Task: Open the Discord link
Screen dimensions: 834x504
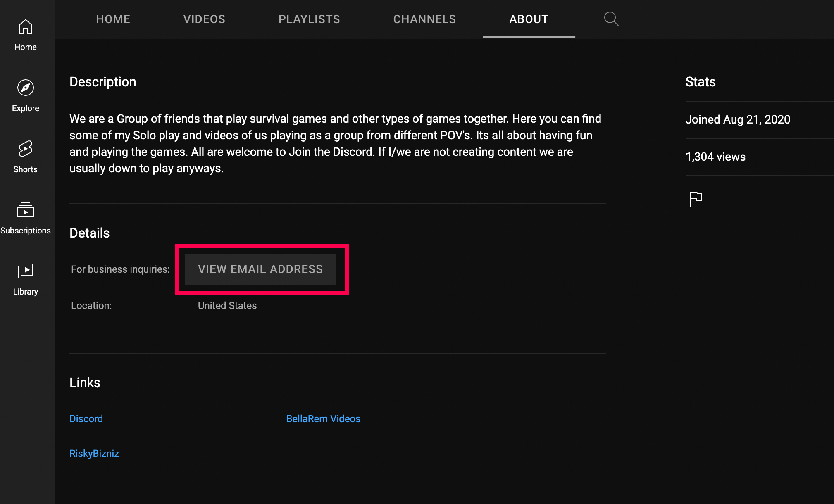Action: coord(86,418)
